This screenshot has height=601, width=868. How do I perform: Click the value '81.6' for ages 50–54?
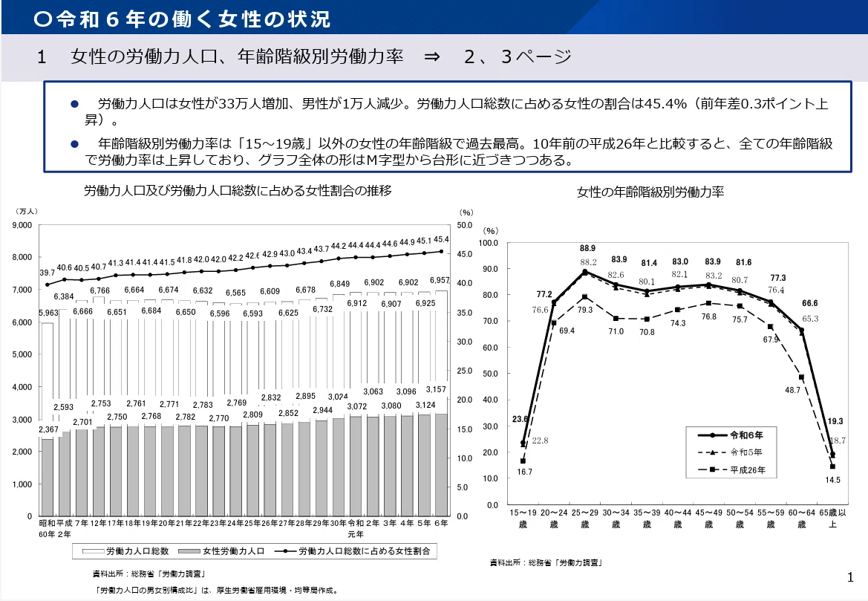[743, 262]
